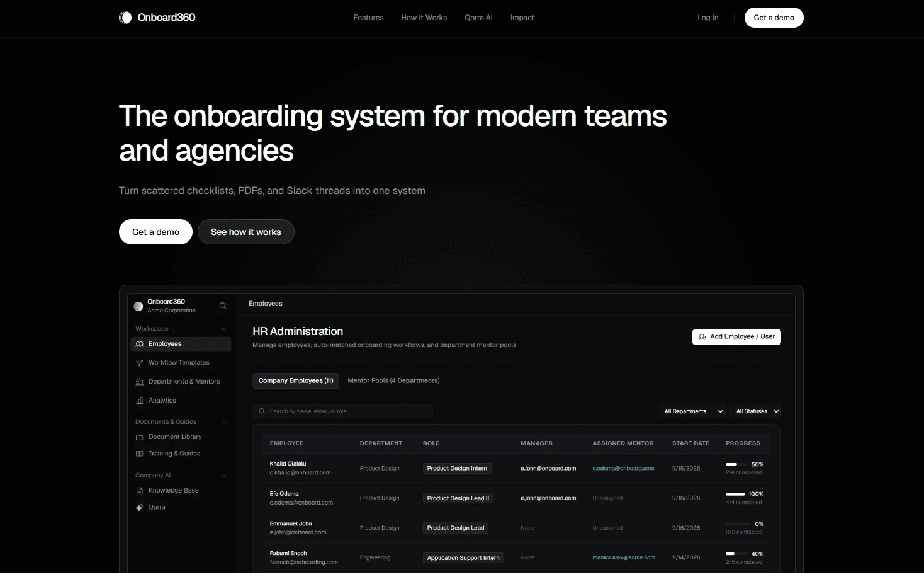Click Khalid Olalolu's 50% progress bar

[x=736, y=464]
